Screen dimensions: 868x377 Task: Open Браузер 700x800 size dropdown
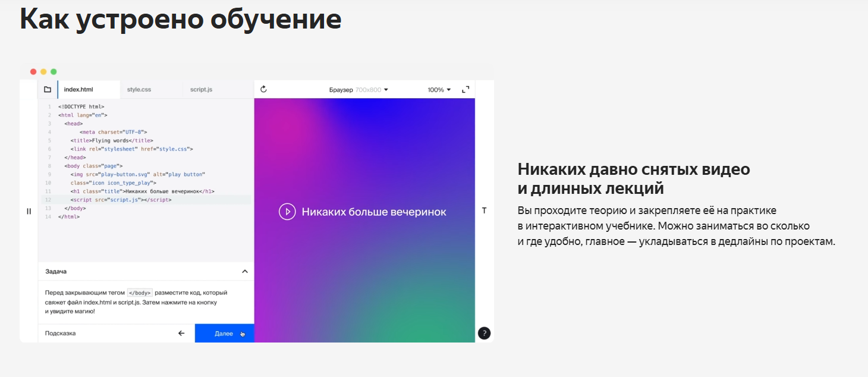(358, 90)
